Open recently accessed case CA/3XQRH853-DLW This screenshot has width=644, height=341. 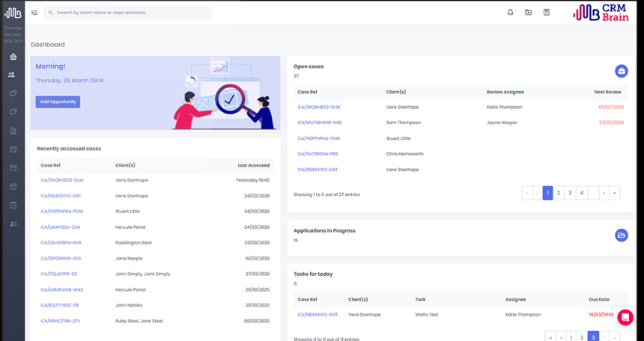(62, 180)
